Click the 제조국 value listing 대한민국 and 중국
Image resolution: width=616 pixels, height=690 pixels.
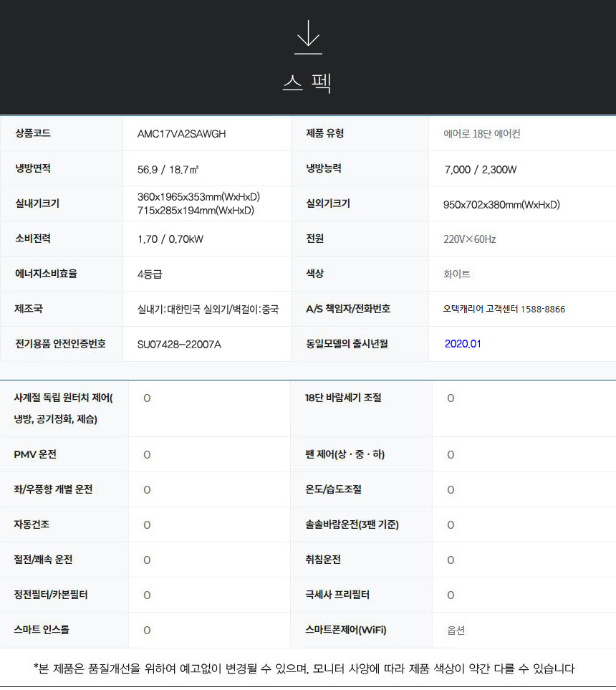click(208, 310)
